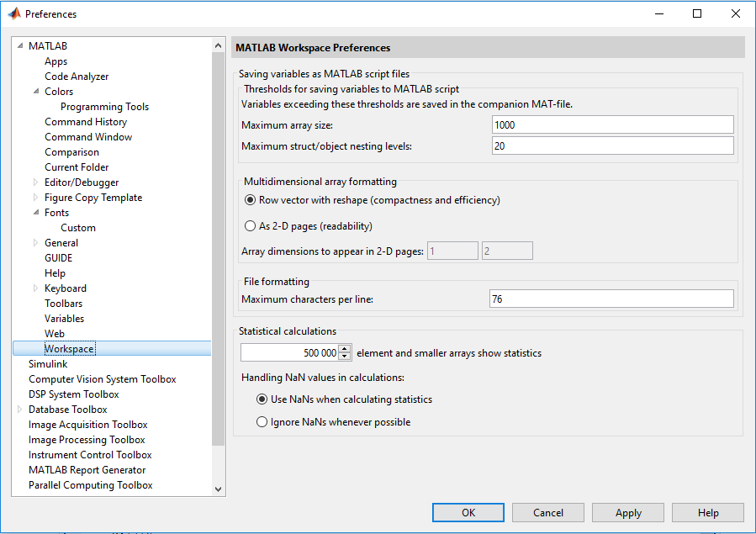Screen dimensions: 756x534
Task: Click the tree scrollbar down arrow
Action: pos(219,489)
